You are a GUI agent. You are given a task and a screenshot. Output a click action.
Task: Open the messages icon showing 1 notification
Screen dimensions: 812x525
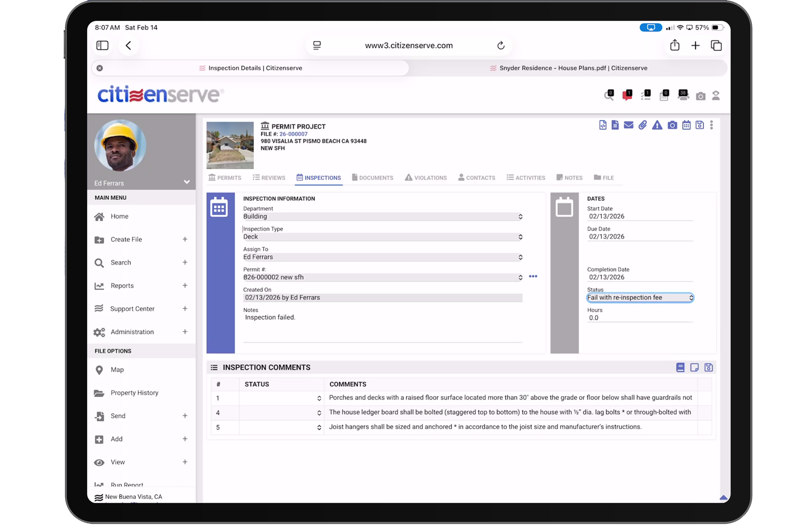(x=627, y=95)
